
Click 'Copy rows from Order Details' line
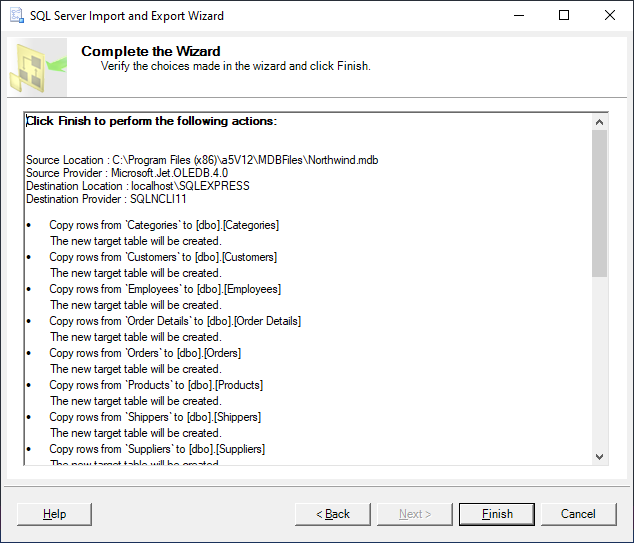(x=175, y=321)
